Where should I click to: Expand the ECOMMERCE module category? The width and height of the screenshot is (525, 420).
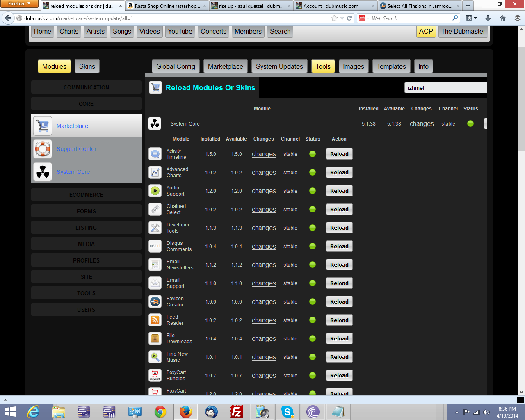click(x=86, y=195)
